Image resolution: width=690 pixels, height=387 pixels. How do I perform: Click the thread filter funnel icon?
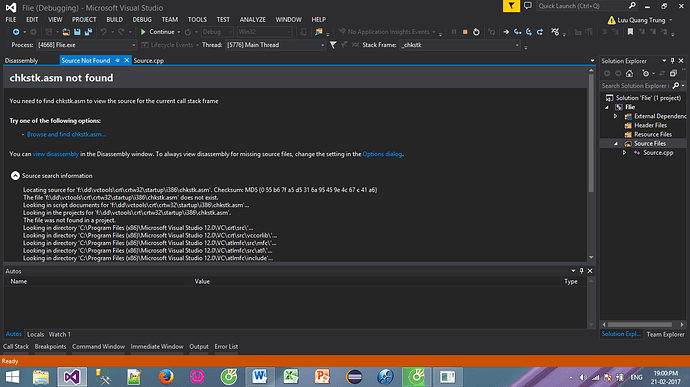(333, 45)
